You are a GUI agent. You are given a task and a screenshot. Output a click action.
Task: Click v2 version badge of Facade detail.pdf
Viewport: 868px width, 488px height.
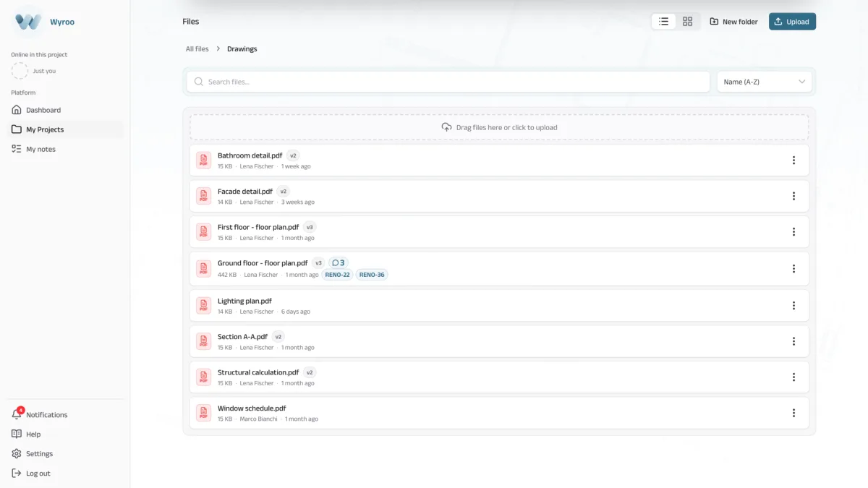pos(284,192)
